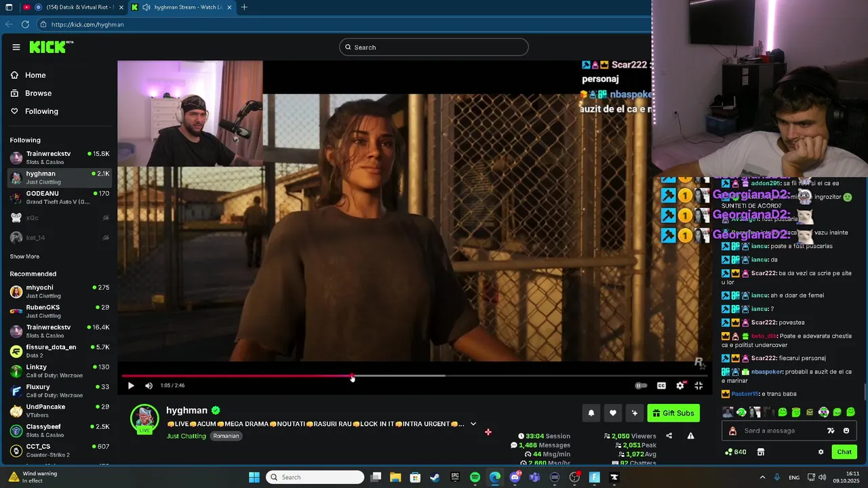Switch to the Datsik & Virtual Riot tab
This screenshot has width=868, height=488.
(73, 7)
